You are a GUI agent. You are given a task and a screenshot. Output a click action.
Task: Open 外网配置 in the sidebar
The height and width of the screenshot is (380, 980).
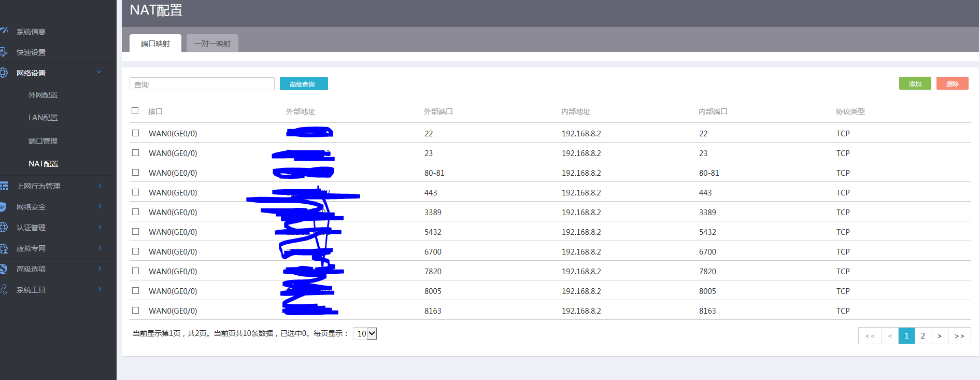[43, 95]
